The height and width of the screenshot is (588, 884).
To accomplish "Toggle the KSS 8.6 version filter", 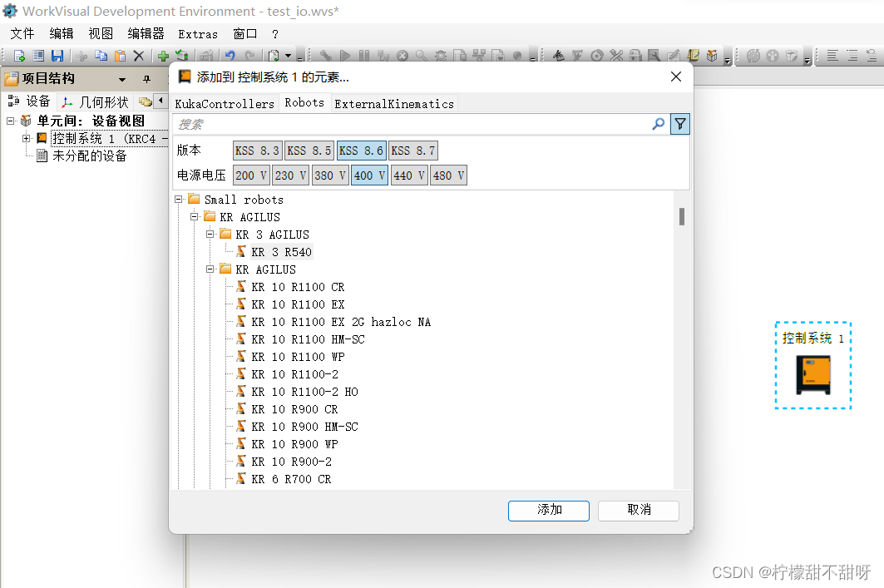I will click(x=362, y=151).
